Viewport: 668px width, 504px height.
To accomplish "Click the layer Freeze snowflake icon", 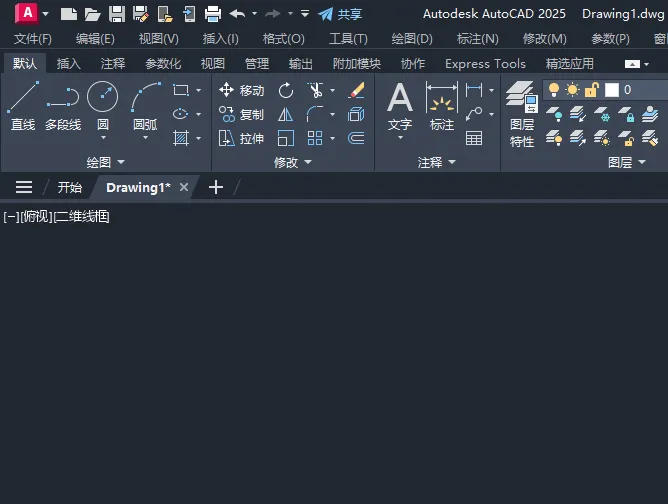I will pyautogui.click(x=602, y=114).
